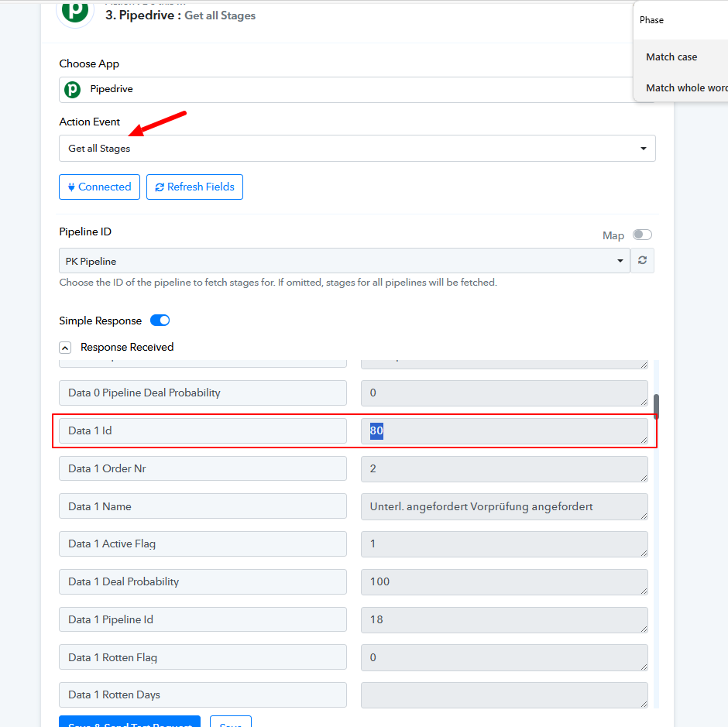Click Save & Send Test Request button

(129, 722)
